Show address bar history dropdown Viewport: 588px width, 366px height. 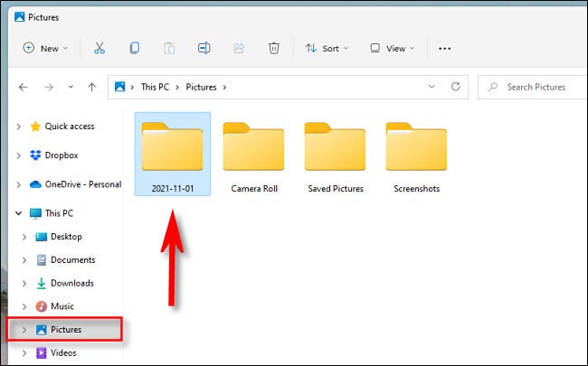pos(432,87)
